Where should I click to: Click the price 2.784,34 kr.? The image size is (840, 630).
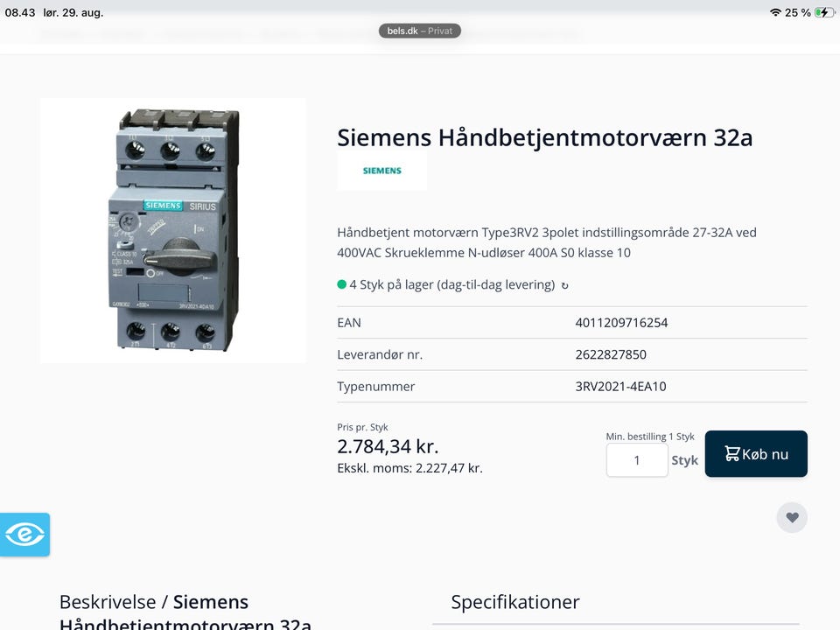click(388, 446)
